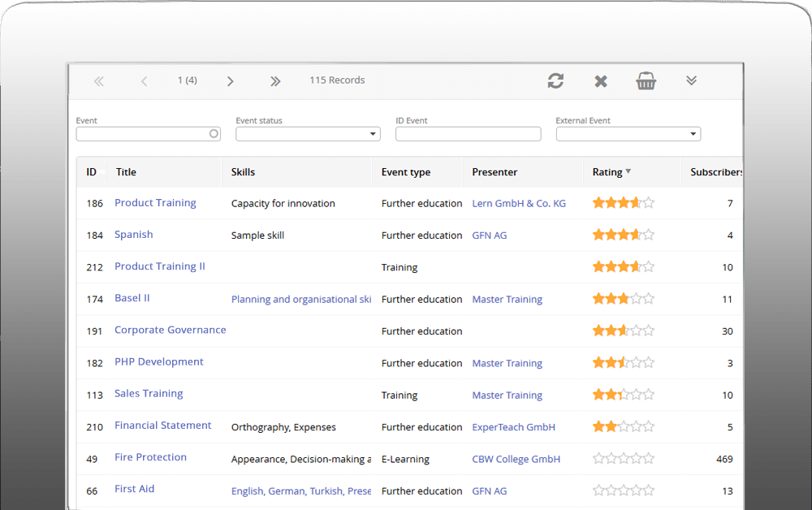Open ExperTeach GmbH presenter link
The width and height of the screenshot is (812, 510).
point(513,427)
